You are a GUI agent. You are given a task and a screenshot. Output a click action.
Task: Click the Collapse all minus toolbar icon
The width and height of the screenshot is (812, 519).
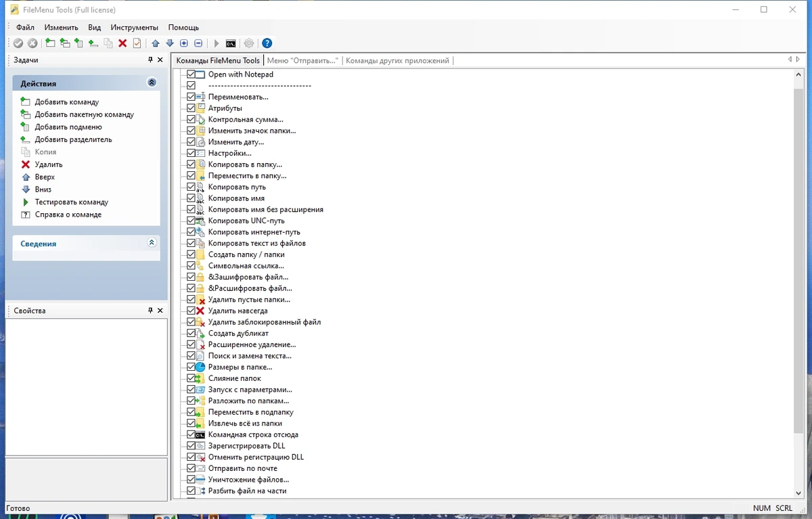pos(198,43)
